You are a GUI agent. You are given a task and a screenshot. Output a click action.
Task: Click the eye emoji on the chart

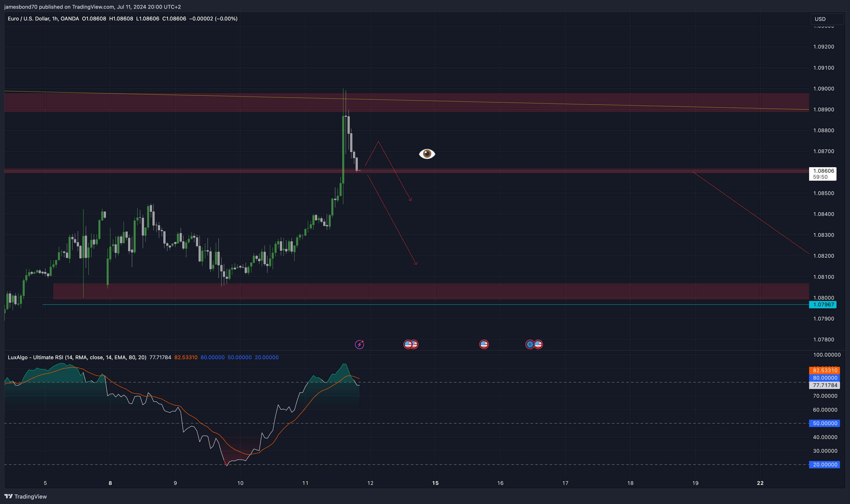[427, 154]
